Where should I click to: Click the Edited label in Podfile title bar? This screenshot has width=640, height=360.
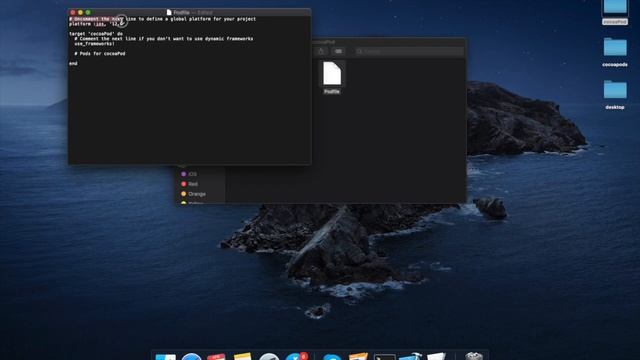[x=205, y=13]
